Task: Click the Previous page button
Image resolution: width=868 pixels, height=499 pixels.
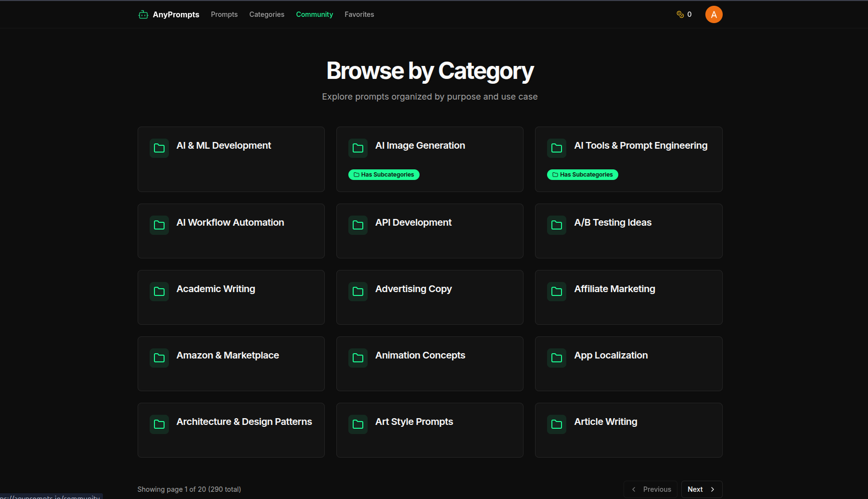Action: (x=650, y=489)
